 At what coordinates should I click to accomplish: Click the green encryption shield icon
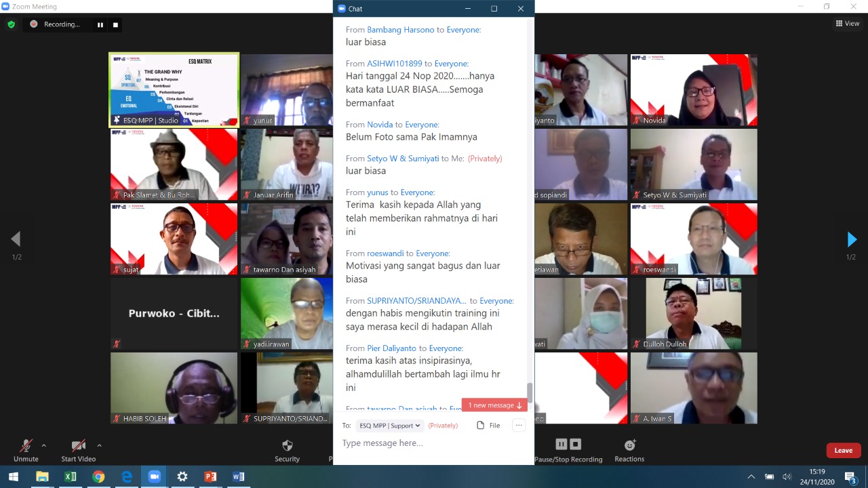pyautogui.click(x=11, y=24)
